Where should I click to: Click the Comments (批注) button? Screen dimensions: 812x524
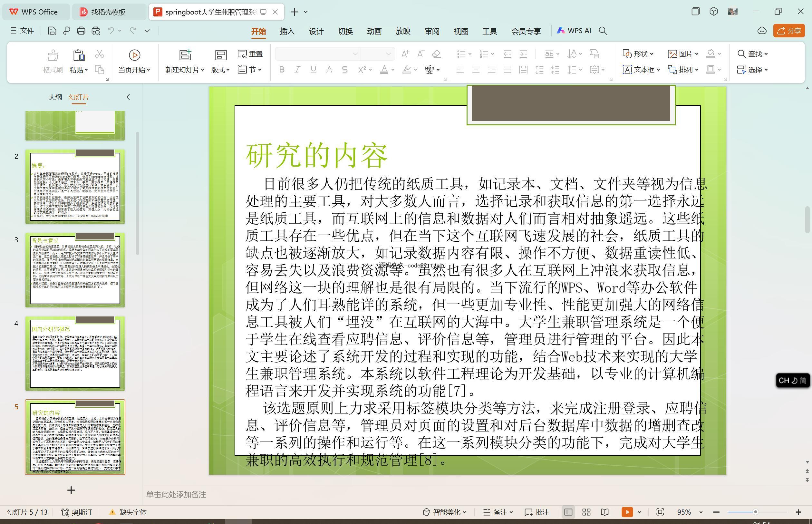pos(537,512)
